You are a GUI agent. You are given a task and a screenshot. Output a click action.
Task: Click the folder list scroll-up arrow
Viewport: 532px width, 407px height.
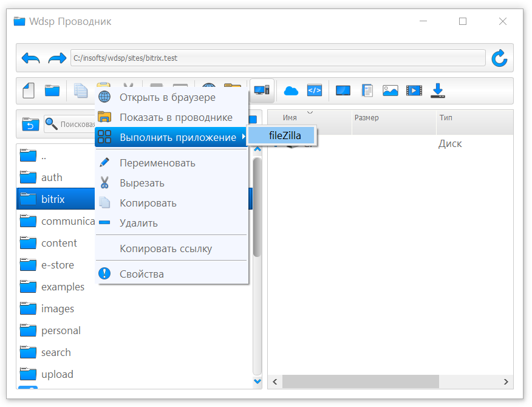[x=257, y=149]
